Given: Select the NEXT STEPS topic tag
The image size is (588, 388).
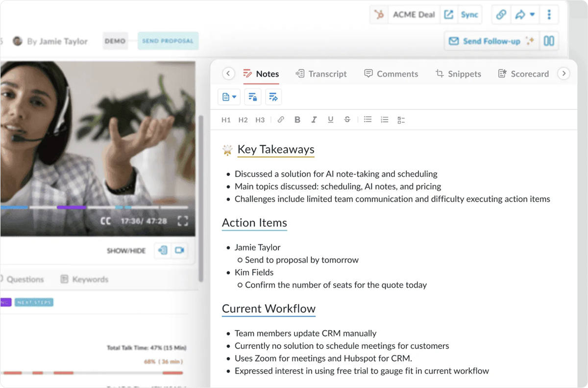Looking at the screenshot, I should 34,302.
